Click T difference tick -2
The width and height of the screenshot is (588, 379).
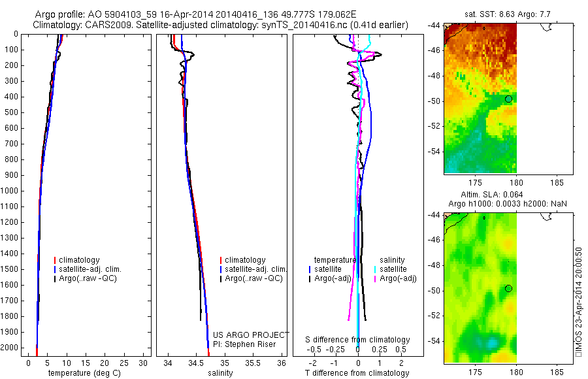313,363
